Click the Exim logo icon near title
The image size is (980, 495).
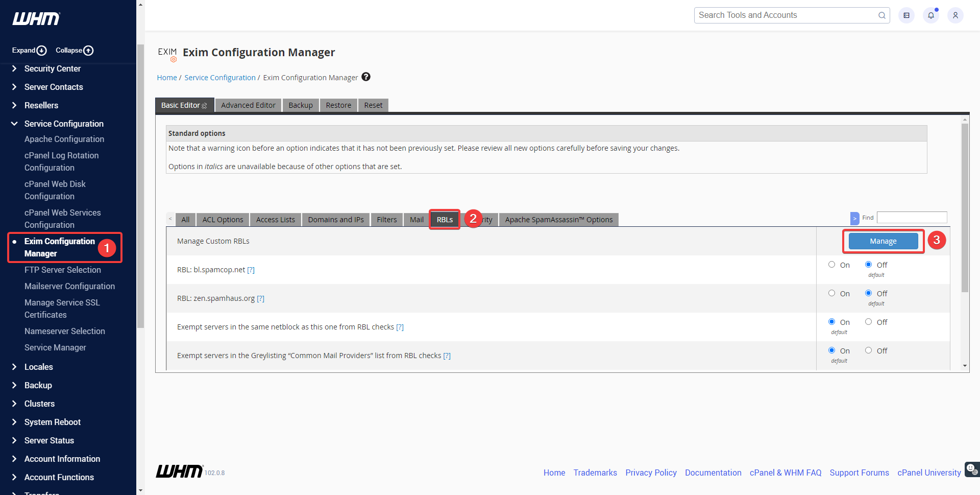tap(167, 54)
